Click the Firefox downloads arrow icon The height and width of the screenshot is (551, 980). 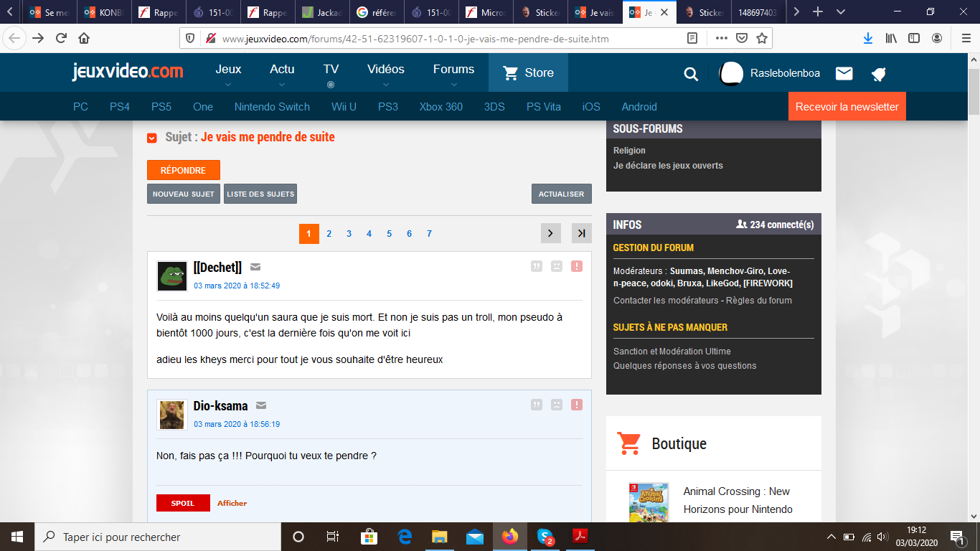(x=867, y=38)
